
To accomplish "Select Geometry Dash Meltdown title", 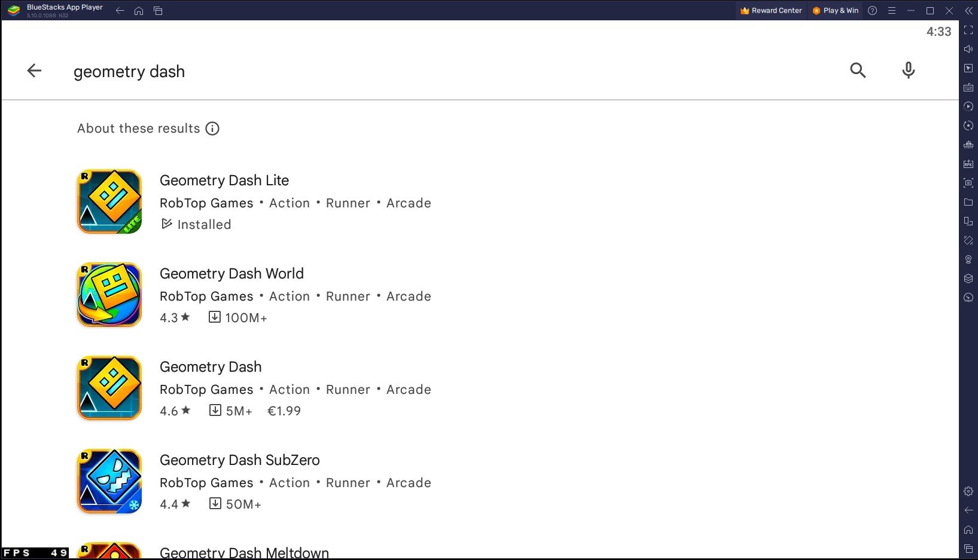I will (x=244, y=553).
